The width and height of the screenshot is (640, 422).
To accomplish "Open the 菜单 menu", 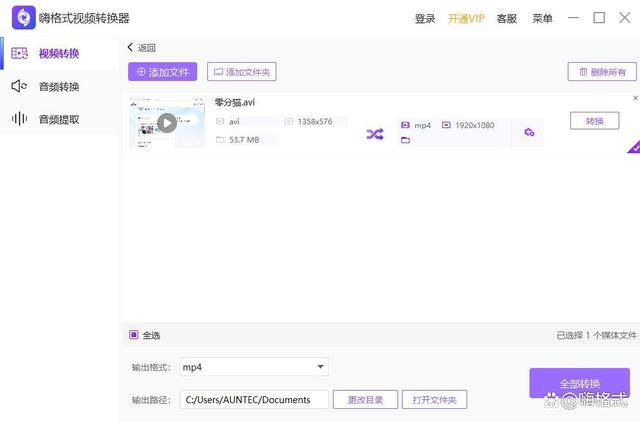I will pos(542,19).
